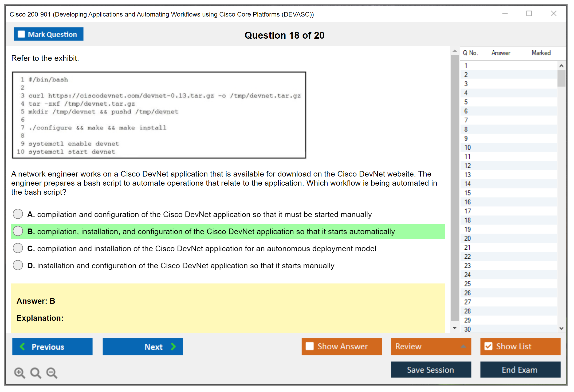The width and height of the screenshot is (574, 392).
Task: Toggle the Show Answer checkbox
Action: (310, 346)
